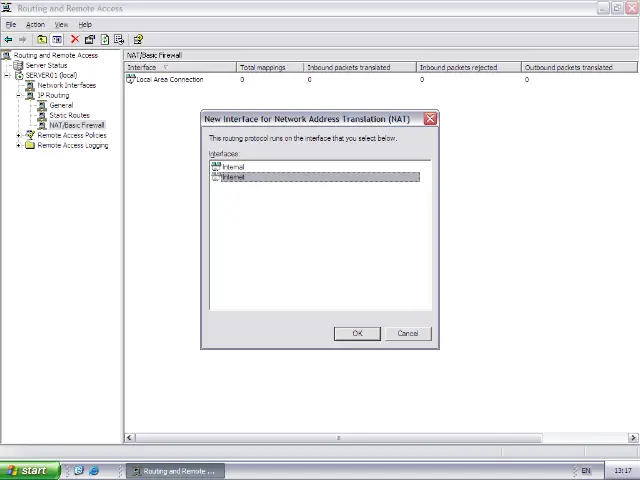The image size is (640, 480).
Task: Go back with the green Back arrow
Action: point(8,40)
